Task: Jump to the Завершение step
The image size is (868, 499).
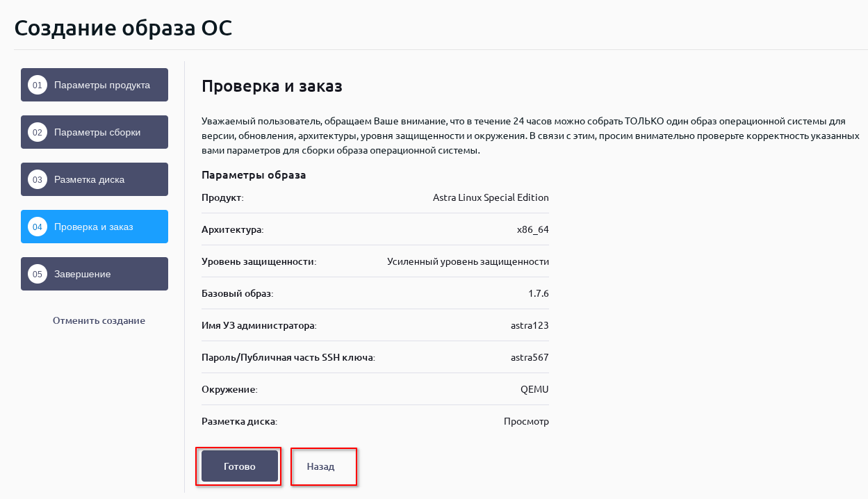Action: tap(83, 275)
